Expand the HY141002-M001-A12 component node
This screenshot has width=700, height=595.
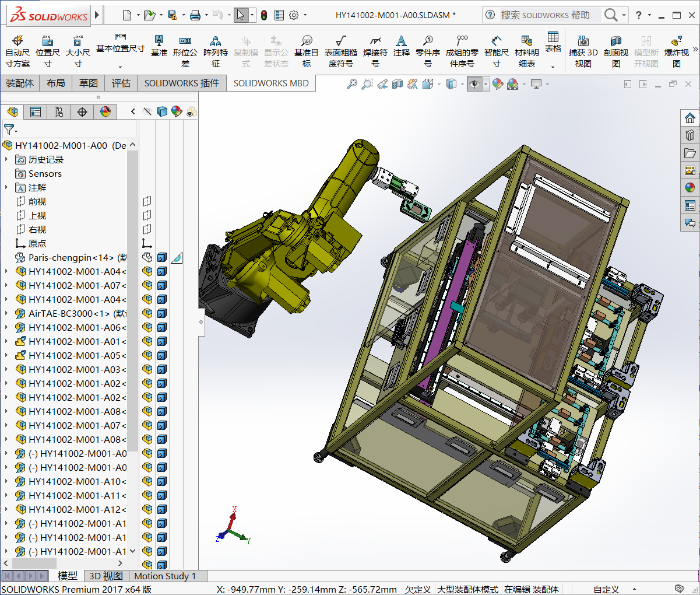[6, 509]
